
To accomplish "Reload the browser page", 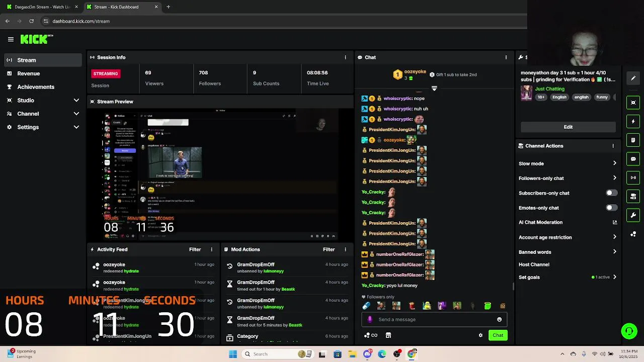I will [x=31, y=21].
